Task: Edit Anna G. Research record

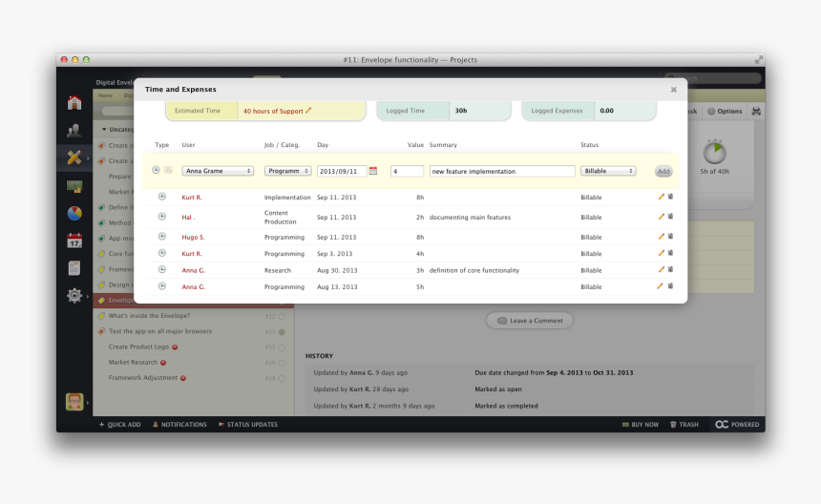Action: (x=661, y=270)
